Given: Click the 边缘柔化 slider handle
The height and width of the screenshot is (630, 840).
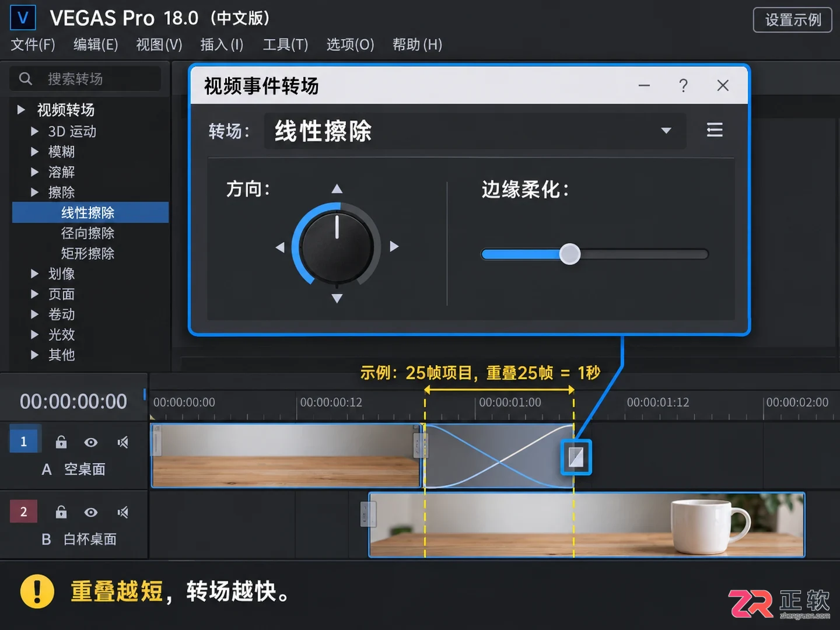Looking at the screenshot, I should (x=570, y=254).
